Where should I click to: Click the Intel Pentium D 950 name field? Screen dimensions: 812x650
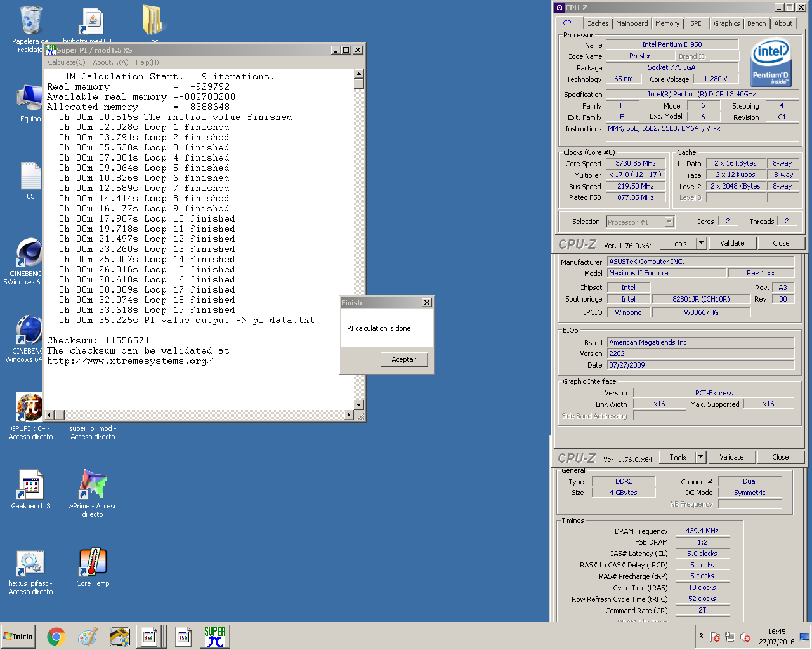[672, 44]
